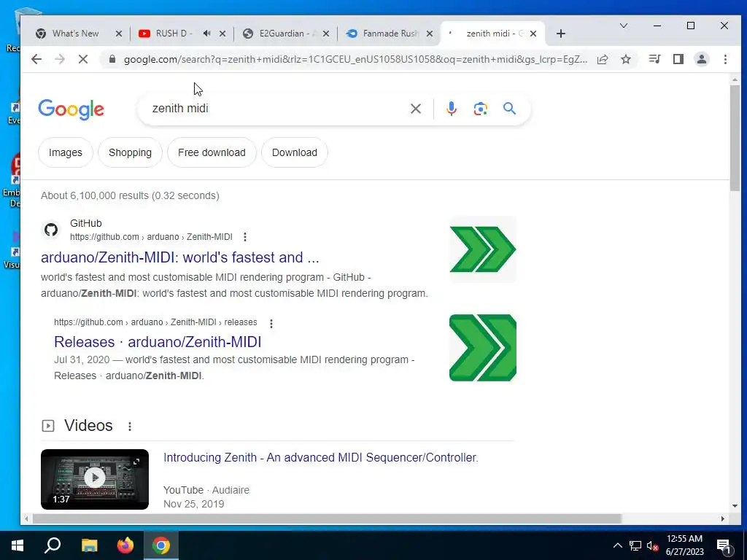Open options menu beside Videos heading

click(x=130, y=426)
